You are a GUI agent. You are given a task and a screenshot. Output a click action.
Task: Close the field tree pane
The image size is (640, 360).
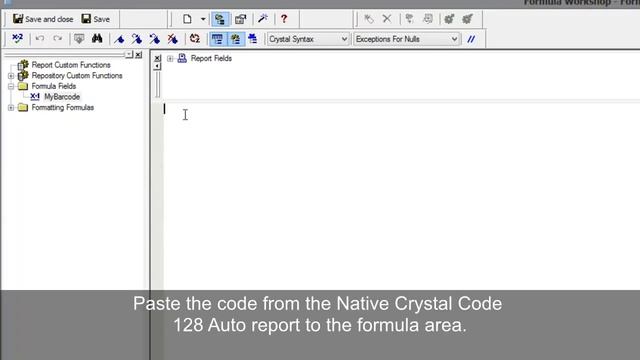[x=158, y=58]
